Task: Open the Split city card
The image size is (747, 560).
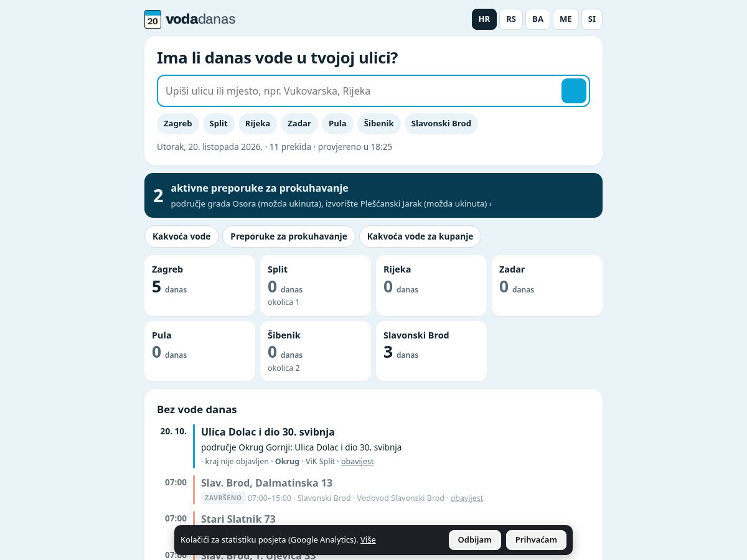Action: (316, 286)
